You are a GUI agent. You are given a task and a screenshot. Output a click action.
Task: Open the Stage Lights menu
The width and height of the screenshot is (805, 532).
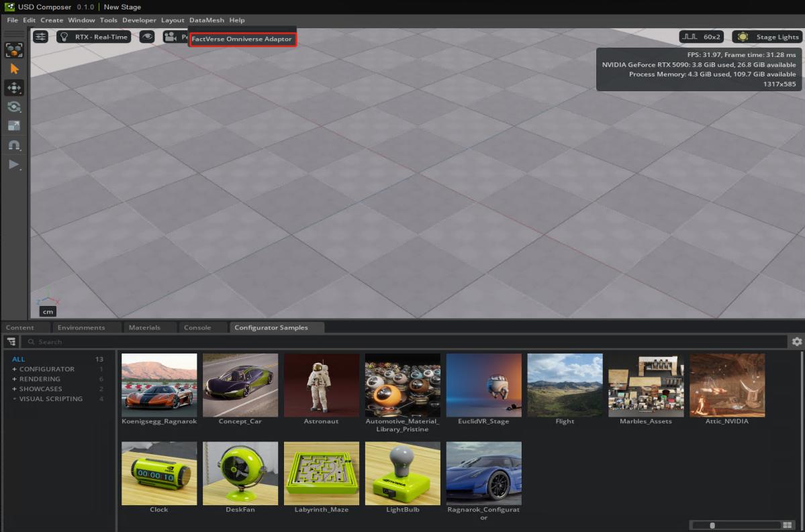pos(766,37)
